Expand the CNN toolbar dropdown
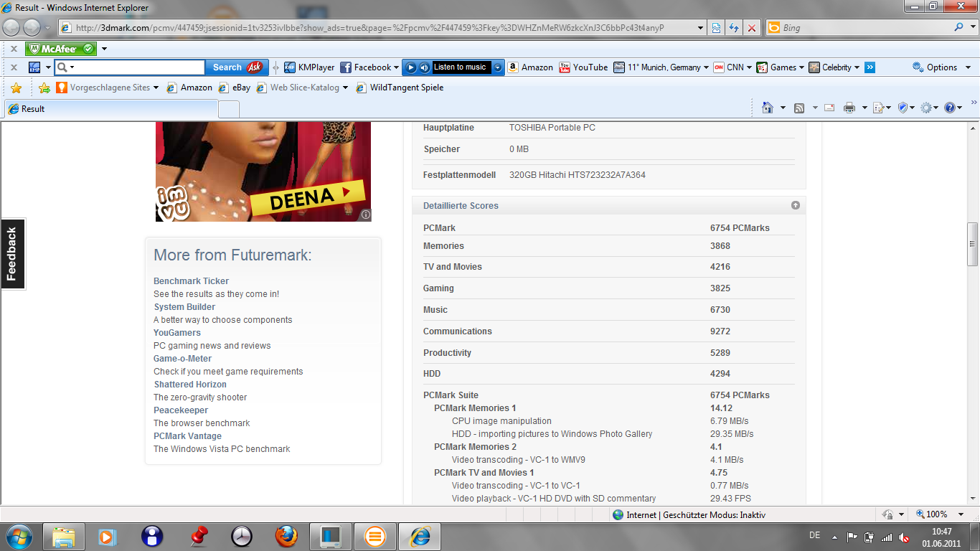The width and height of the screenshot is (980, 551). (750, 67)
